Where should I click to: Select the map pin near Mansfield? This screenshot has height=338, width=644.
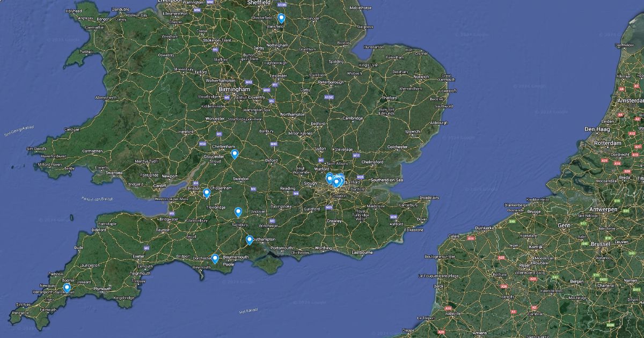point(281,19)
